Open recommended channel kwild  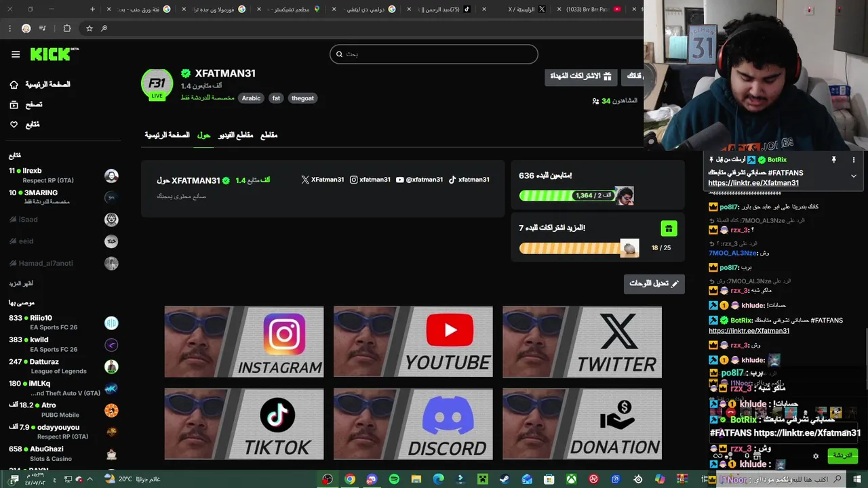click(x=64, y=344)
